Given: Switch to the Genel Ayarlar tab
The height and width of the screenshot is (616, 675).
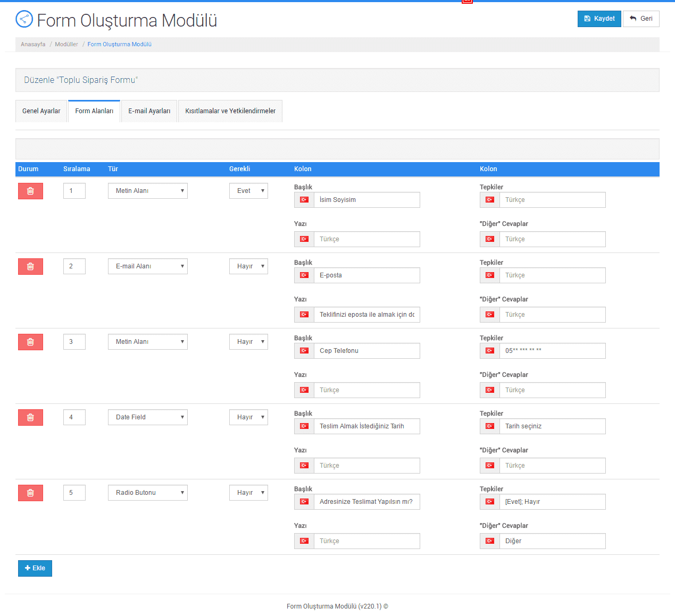Looking at the screenshot, I should (41, 111).
